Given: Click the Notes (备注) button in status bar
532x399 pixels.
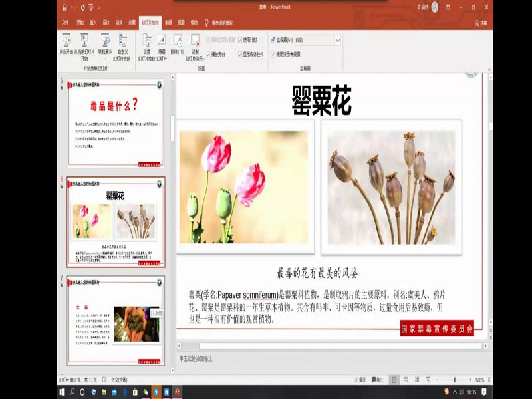Looking at the screenshot, I should point(362,380).
